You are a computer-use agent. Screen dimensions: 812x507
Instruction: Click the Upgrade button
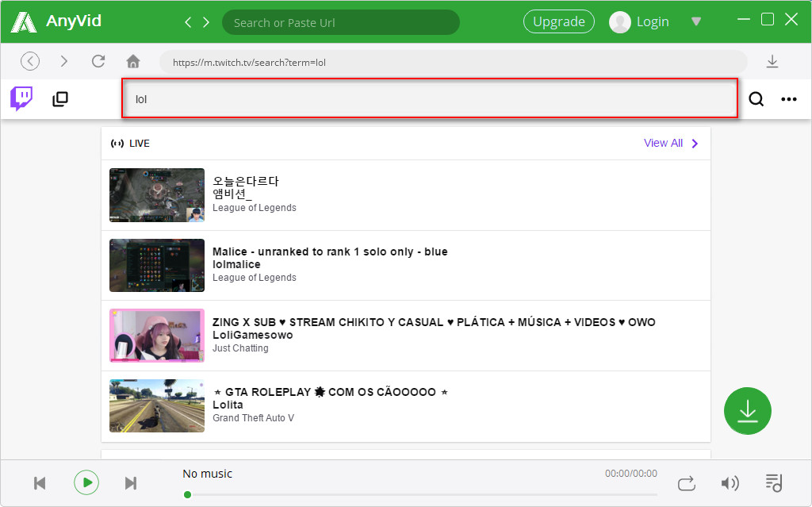pyautogui.click(x=559, y=21)
